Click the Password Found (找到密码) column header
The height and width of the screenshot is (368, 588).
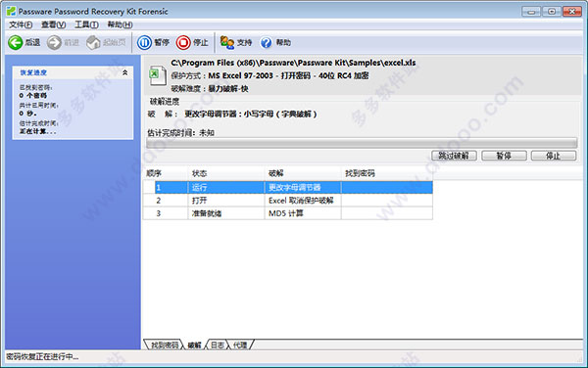[387, 173]
